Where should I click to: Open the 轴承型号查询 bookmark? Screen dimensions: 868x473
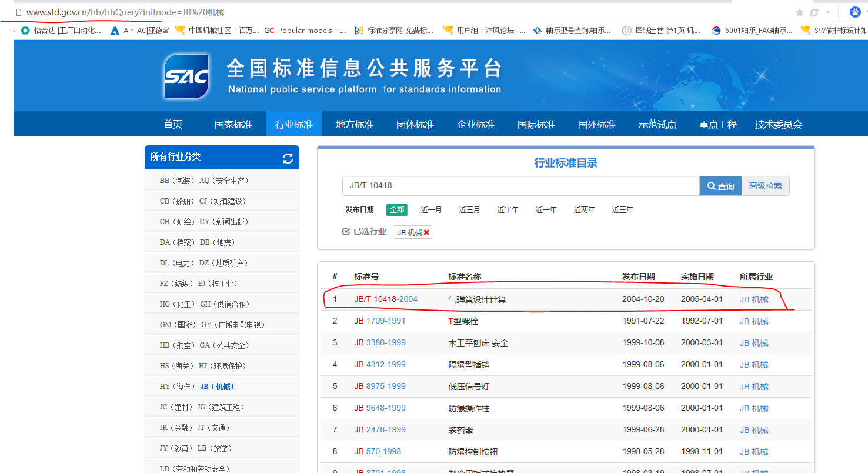(x=572, y=30)
